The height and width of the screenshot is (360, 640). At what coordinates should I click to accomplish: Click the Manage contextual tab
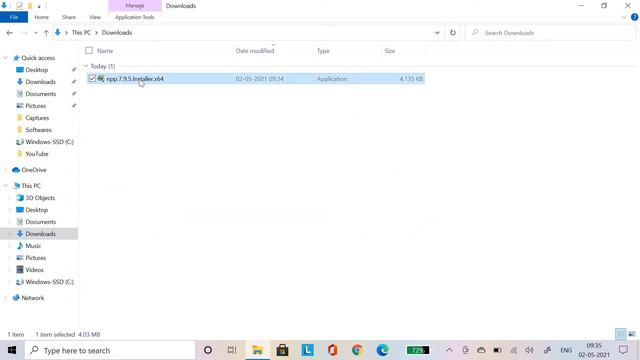tap(135, 6)
